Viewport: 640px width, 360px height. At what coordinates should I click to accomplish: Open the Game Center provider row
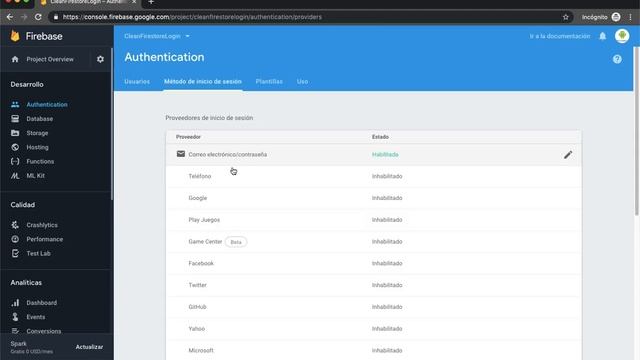click(373, 242)
